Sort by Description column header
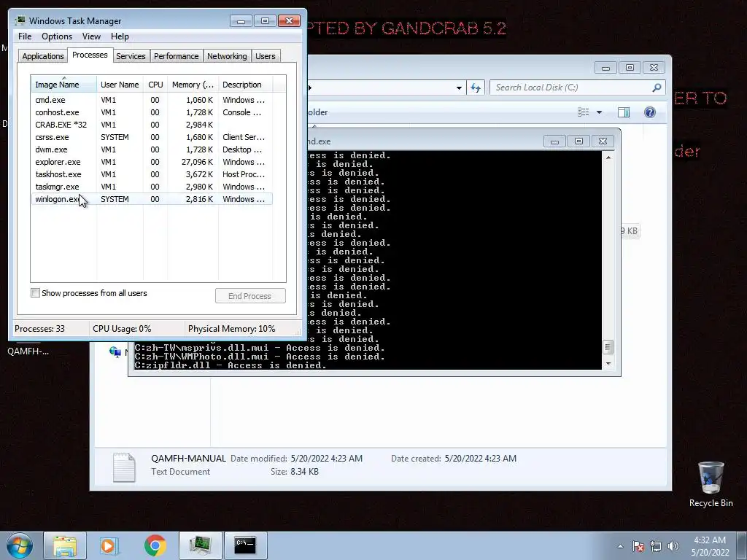This screenshot has height=560, width=747. pos(245,85)
